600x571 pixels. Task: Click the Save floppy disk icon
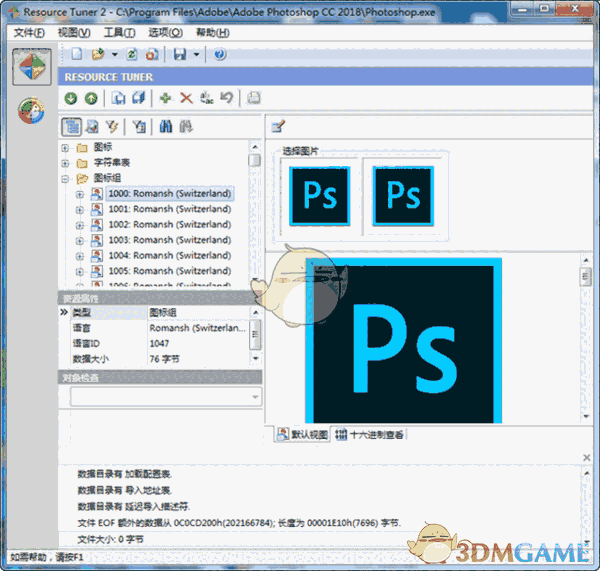point(180,54)
